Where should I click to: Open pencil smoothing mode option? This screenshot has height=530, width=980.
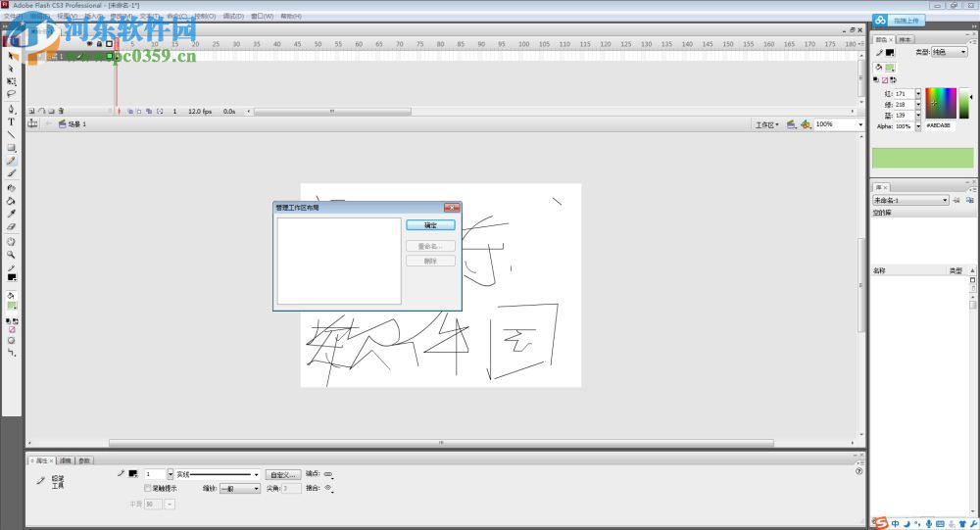pos(11,353)
